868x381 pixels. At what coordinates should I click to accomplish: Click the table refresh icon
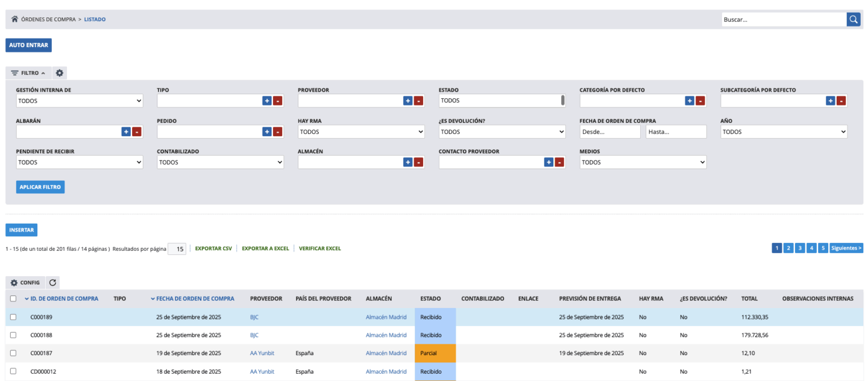[52, 282]
